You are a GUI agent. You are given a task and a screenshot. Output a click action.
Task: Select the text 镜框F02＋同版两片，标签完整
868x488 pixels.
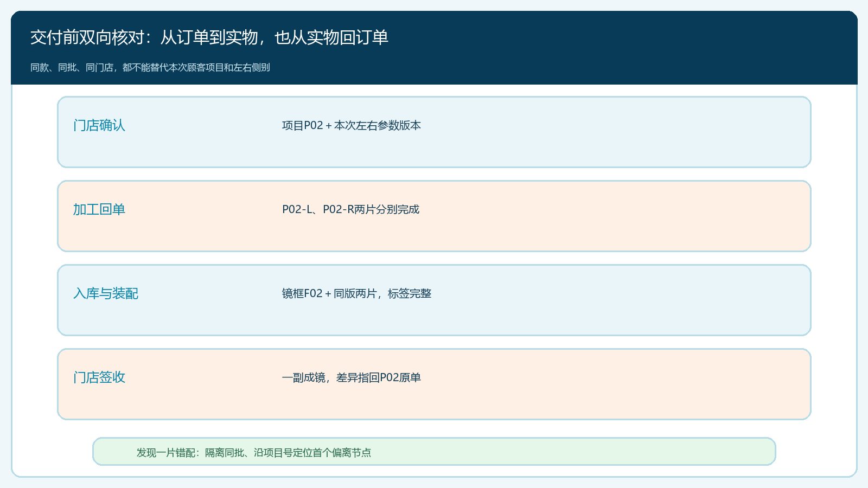click(356, 293)
